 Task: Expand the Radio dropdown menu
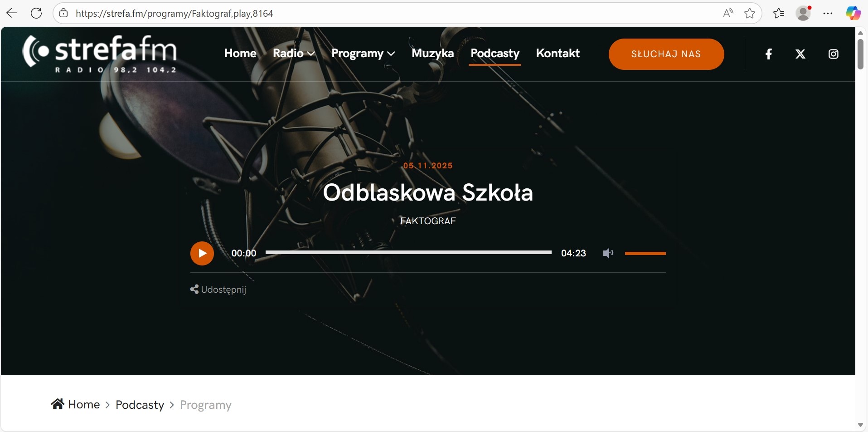(x=294, y=54)
